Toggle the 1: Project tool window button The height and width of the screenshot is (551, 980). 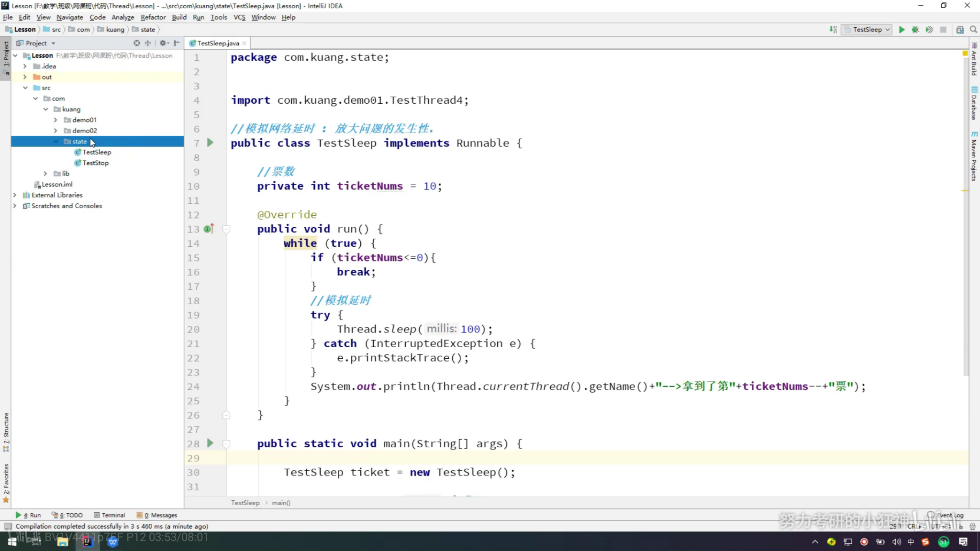point(6,59)
